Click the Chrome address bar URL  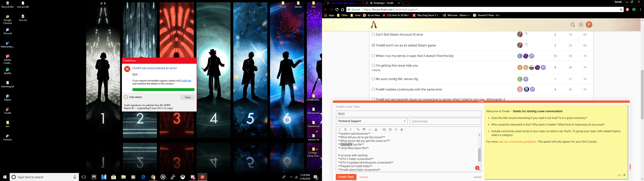[390, 9]
